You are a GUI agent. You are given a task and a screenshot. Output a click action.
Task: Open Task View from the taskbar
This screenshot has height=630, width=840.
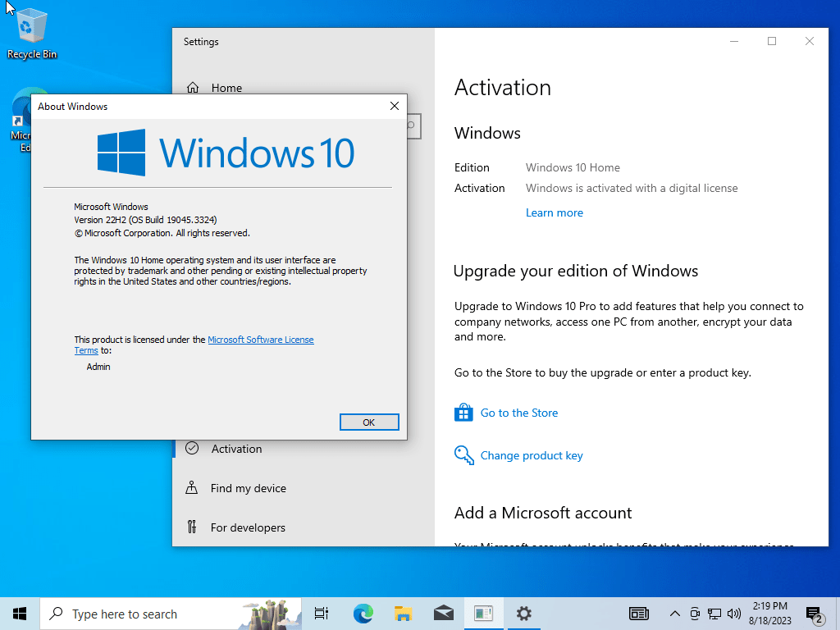[322, 614]
